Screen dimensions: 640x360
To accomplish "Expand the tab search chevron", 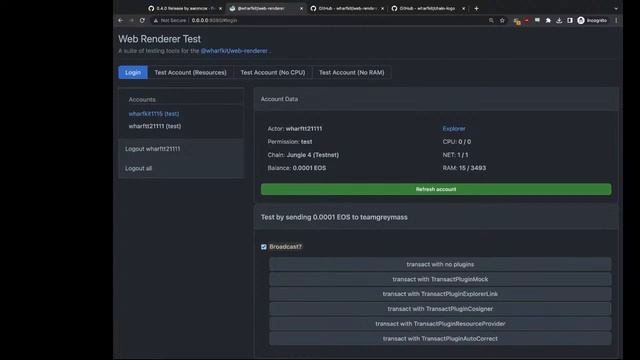I will 616,8.
